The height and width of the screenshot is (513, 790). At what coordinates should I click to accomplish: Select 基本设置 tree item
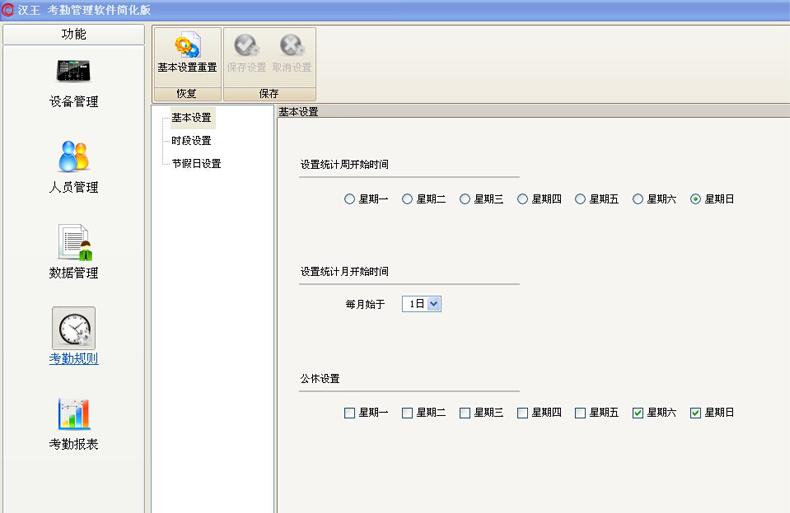(191, 118)
